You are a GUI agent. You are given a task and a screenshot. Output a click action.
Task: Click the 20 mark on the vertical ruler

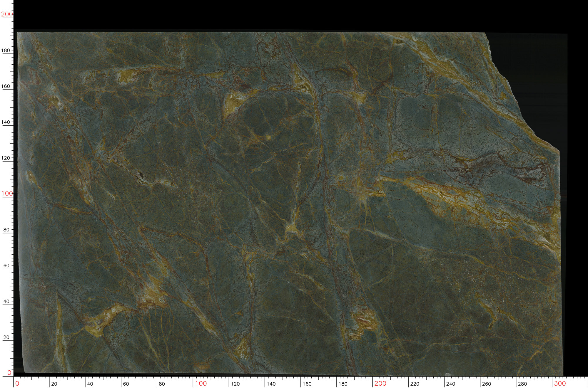coord(6,337)
